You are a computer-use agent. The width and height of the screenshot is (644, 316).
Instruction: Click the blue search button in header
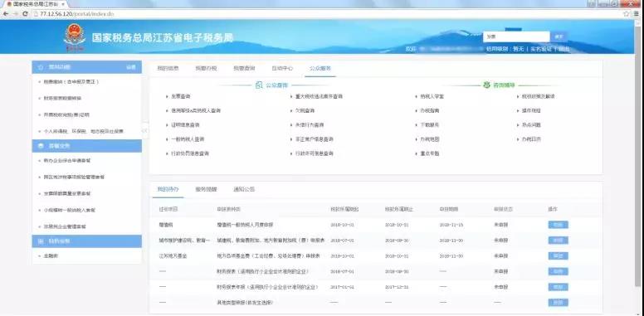click(x=559, y=37)
